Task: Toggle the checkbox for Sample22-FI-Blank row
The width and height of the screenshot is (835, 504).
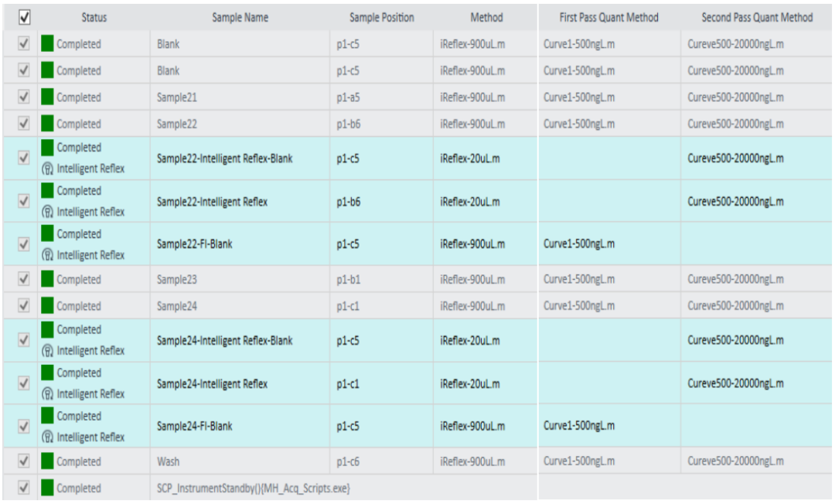Action: (24, 244)
